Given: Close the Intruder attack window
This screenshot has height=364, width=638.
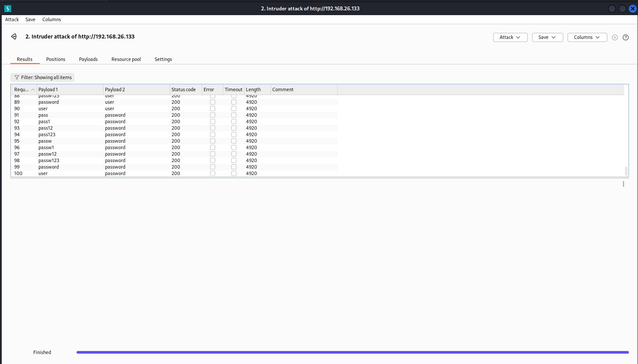Looking at the screenshot, I should click(632, 9).
